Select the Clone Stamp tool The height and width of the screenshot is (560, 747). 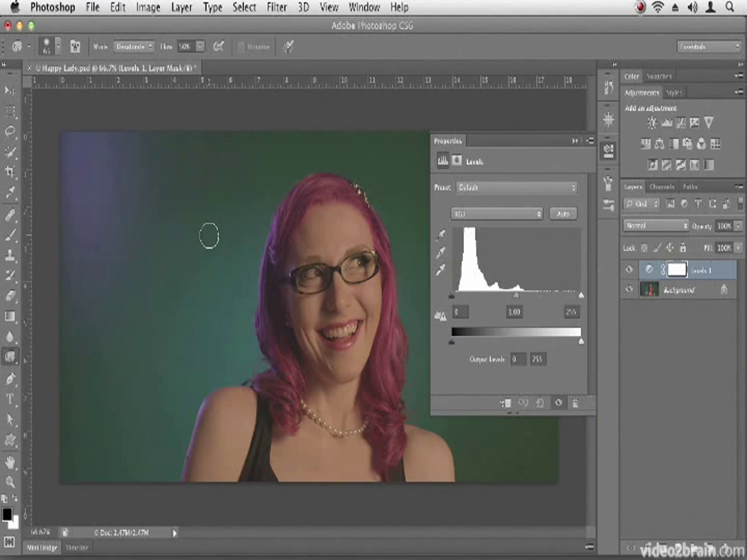[x=10, y=255]
